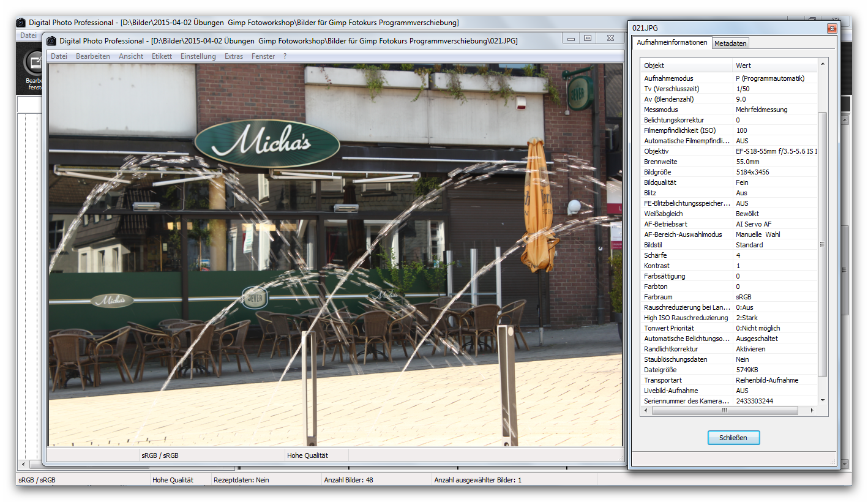Image resolution: width=868 pixels, height=502 pixels.
Task: Select the Livebild-Aufnahme row label
Action: pyautogui.click(x=671, y=391)
